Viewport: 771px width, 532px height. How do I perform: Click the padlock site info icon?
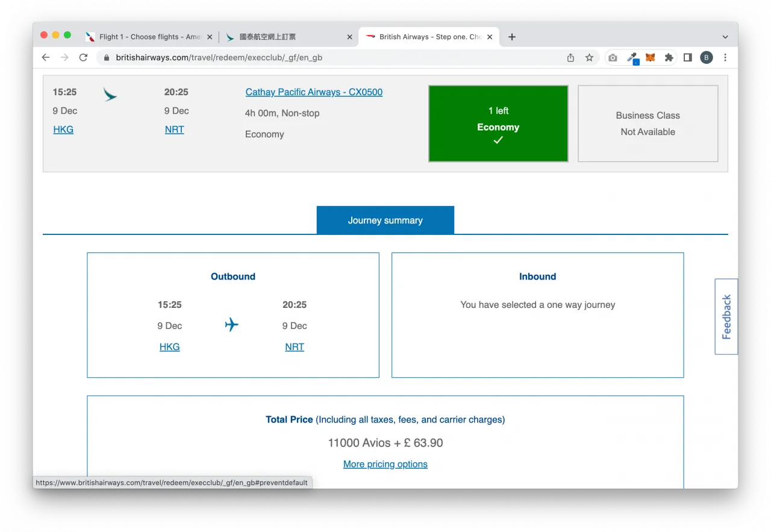click(107, 58)
